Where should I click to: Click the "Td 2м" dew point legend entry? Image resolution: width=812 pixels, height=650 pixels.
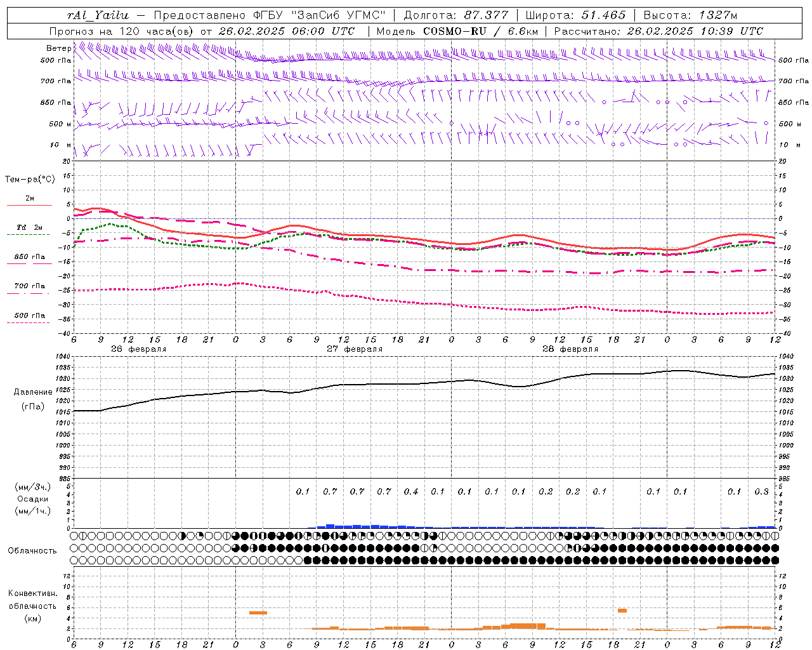click(x=30, y=227)
